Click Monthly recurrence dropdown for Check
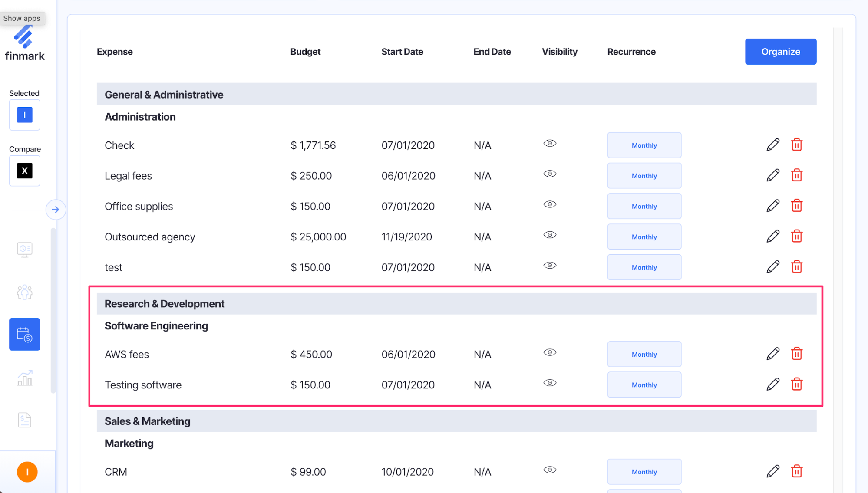The width and height of the screenshot is (868, 493). click(644, 145)
